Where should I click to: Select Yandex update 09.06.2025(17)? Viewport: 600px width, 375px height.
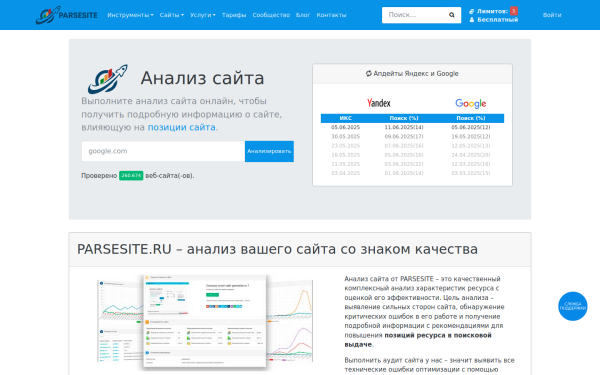coord(404,137)
